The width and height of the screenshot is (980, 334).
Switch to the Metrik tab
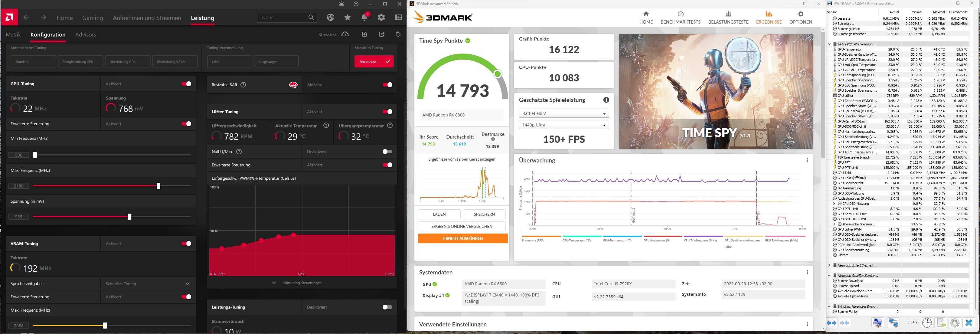coord(13,34)
